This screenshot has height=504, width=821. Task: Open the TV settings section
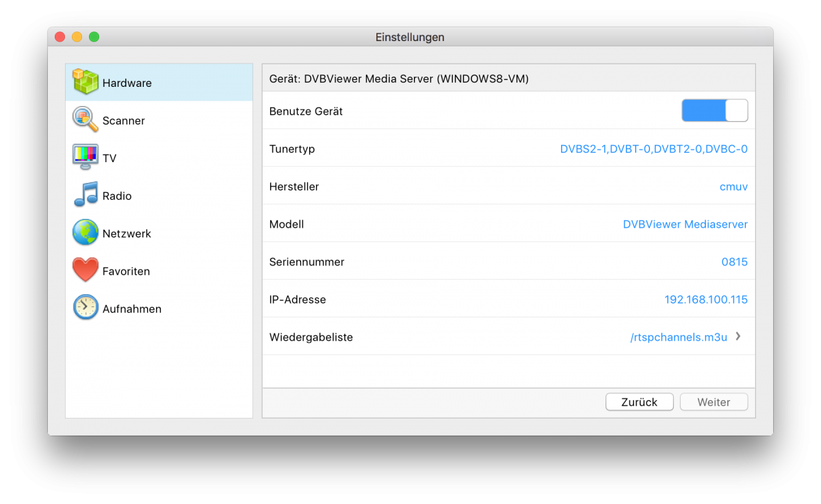click(x=159, y=158)
